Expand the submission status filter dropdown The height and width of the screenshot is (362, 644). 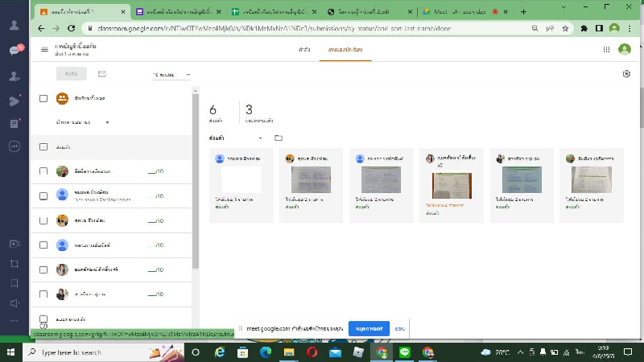[239, 138]
